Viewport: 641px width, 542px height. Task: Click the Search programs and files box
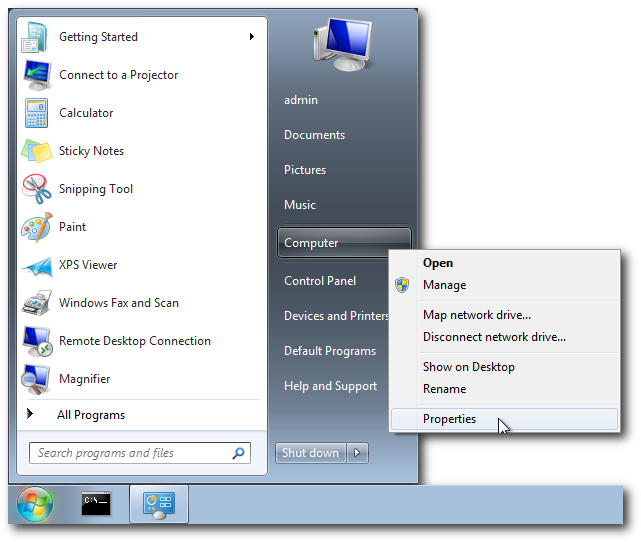pos(140,453)
